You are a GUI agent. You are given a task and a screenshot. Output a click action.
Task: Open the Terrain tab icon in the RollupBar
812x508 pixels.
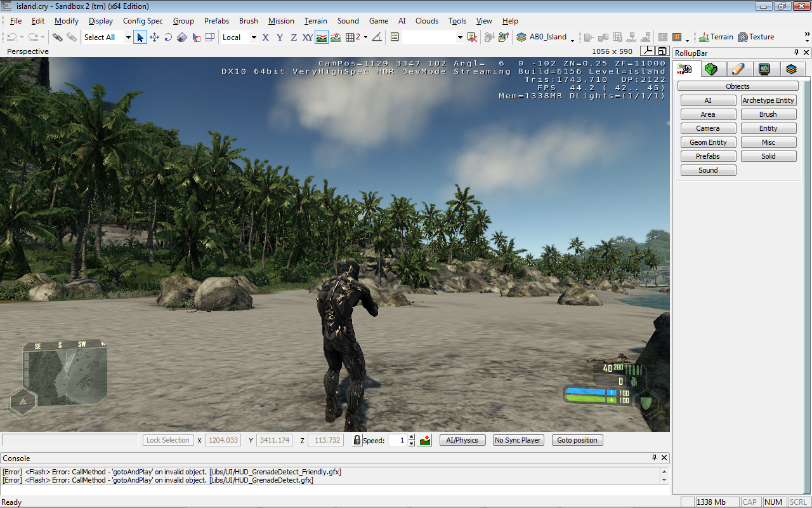click(711, 69)
